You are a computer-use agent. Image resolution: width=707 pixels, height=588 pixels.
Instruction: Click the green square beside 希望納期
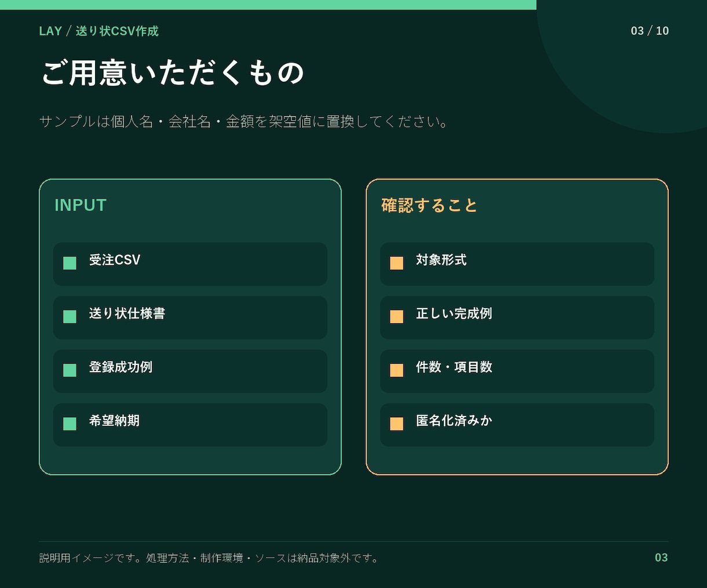70,423
